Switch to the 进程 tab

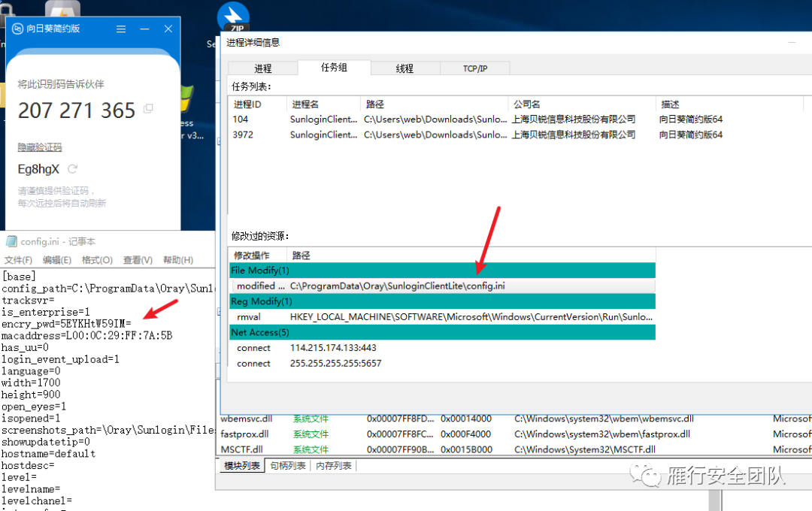click(x=263, y=68)
